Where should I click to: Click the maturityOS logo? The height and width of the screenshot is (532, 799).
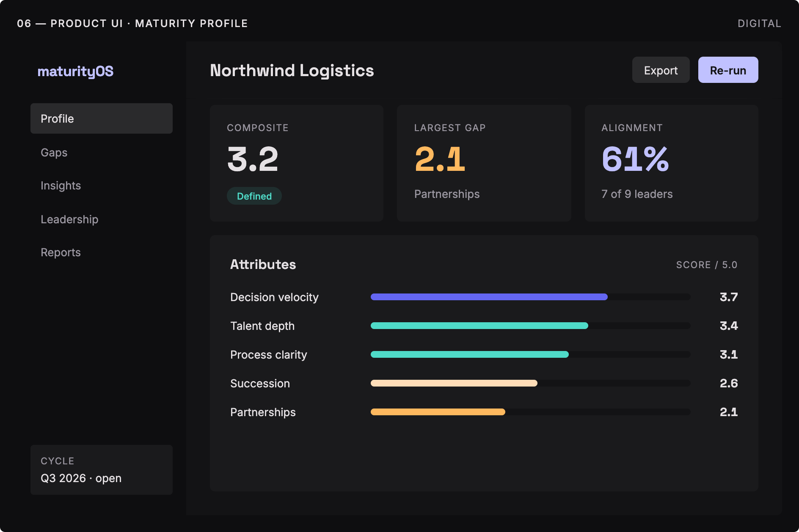click(75, 71)
